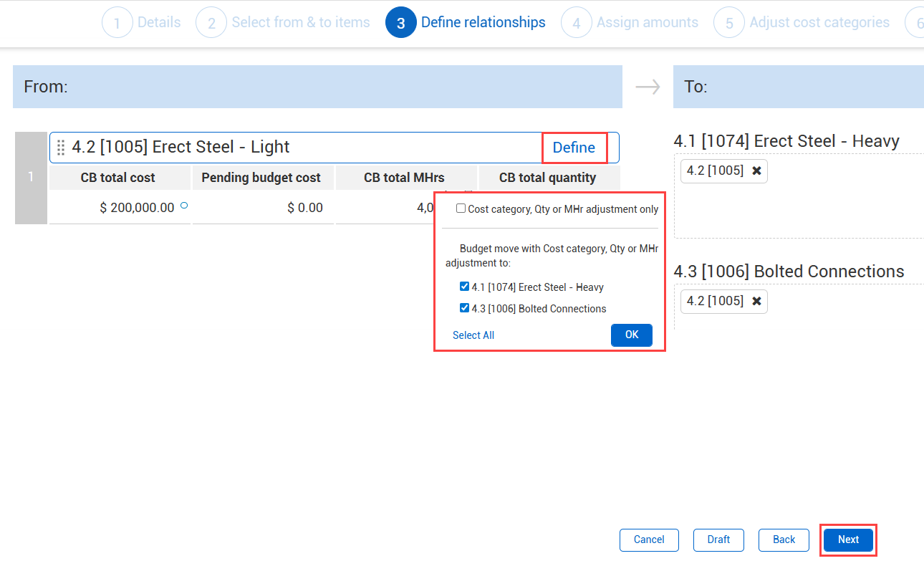
Task: Click step 4 Assign amounts circle
Action: pos(577,23)
